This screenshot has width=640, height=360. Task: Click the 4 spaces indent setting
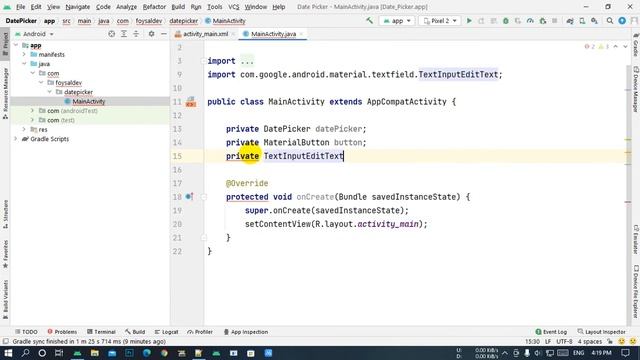pyautogui.click(x=589, y=341)
